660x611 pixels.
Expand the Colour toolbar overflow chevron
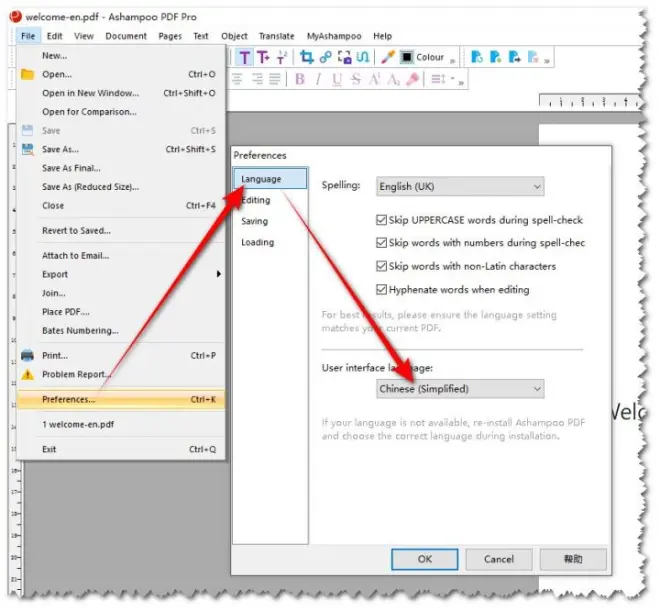pyautogui.click(x=452, y=61)
